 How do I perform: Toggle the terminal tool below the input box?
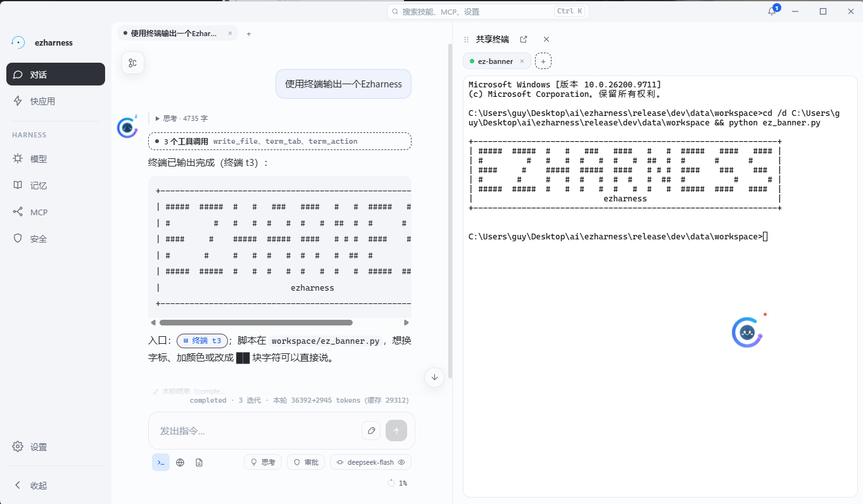click(x=161, y=462)
